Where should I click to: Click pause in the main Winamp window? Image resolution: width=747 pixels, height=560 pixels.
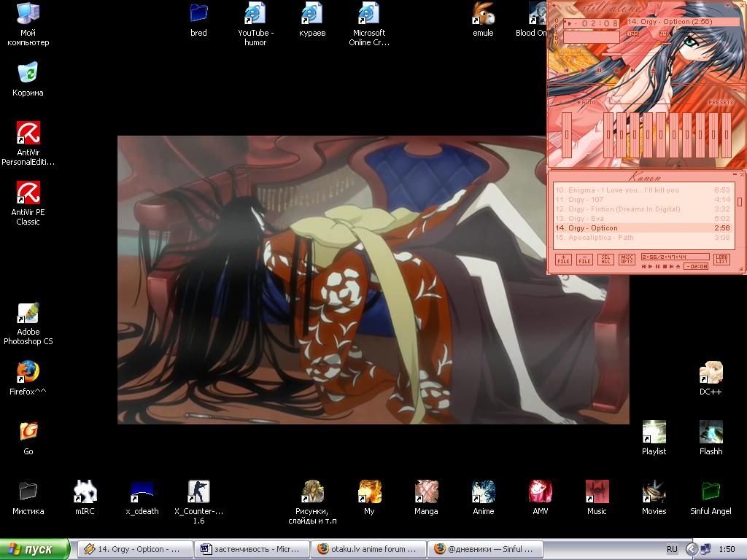[599, 71]
